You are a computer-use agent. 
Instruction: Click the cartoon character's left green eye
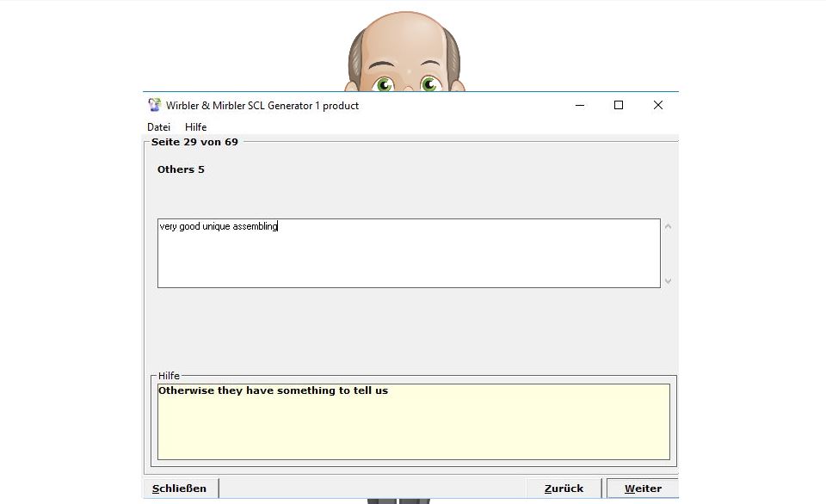pyautogui.click(x=384, y=84)
